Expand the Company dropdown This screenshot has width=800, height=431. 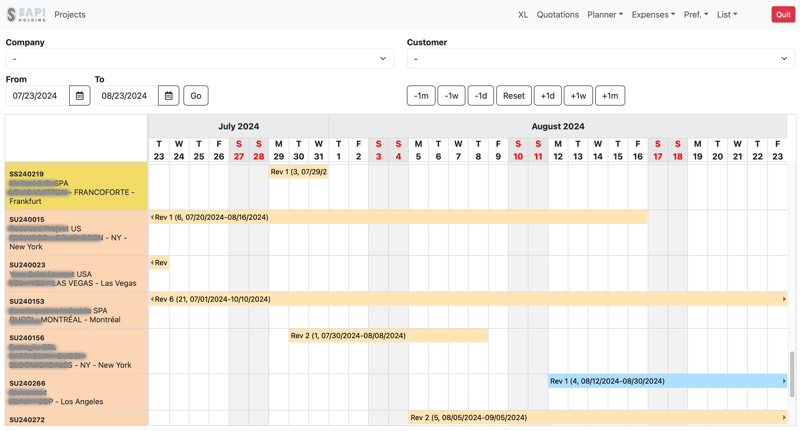click(199, 59)
